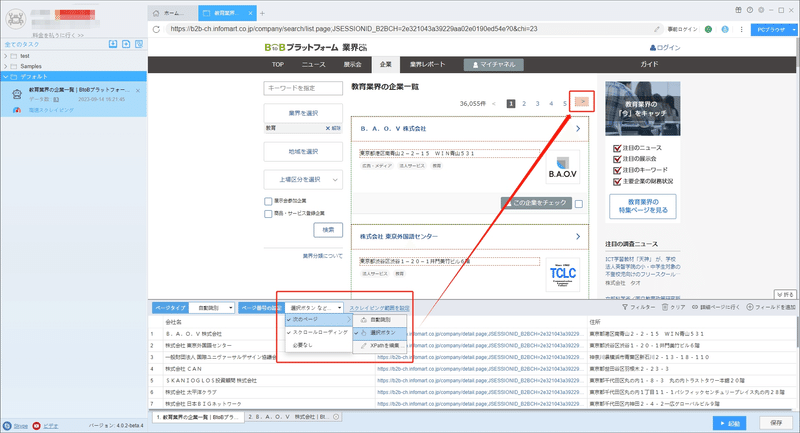800x433 pixels.
Task: Select 次のページ in dropdown menu
Action: click(x=319, y=319)
